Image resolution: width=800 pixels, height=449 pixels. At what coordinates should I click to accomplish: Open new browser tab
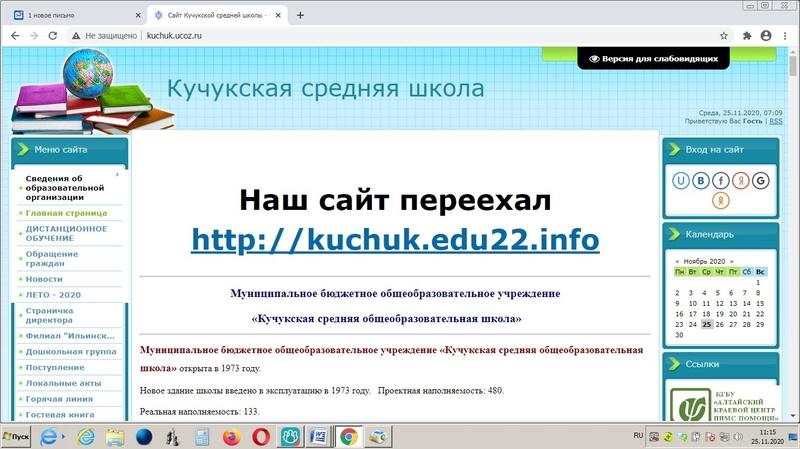(300, 15)
